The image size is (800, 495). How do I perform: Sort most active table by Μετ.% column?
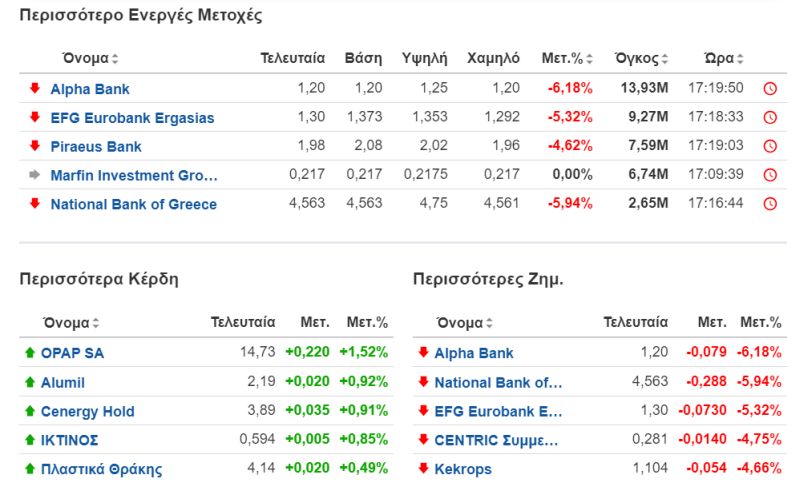(x=566, y=58)
